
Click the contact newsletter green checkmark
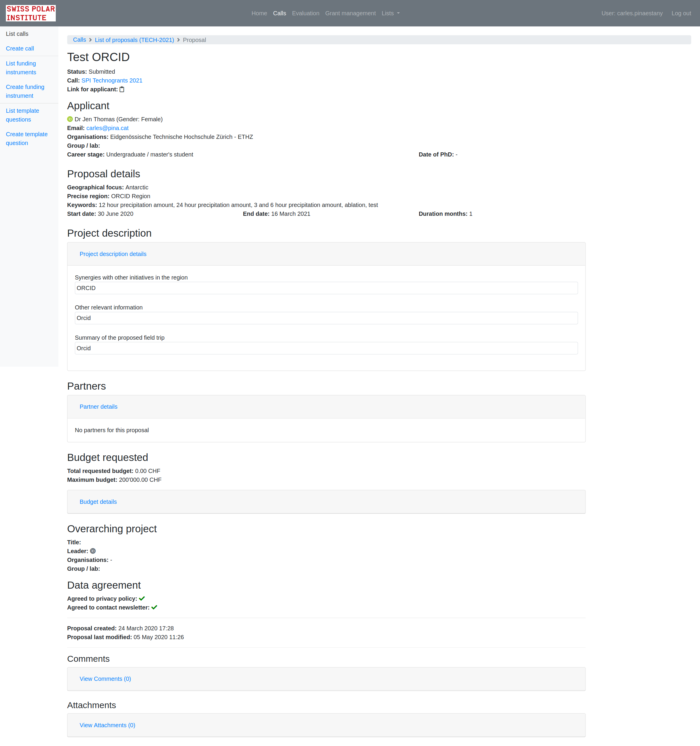154,607
